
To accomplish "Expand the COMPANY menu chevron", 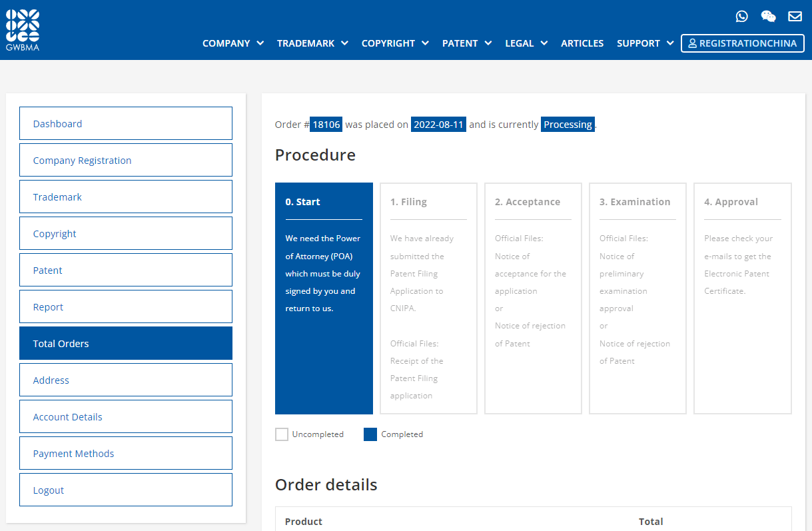I will coord(260,43).
